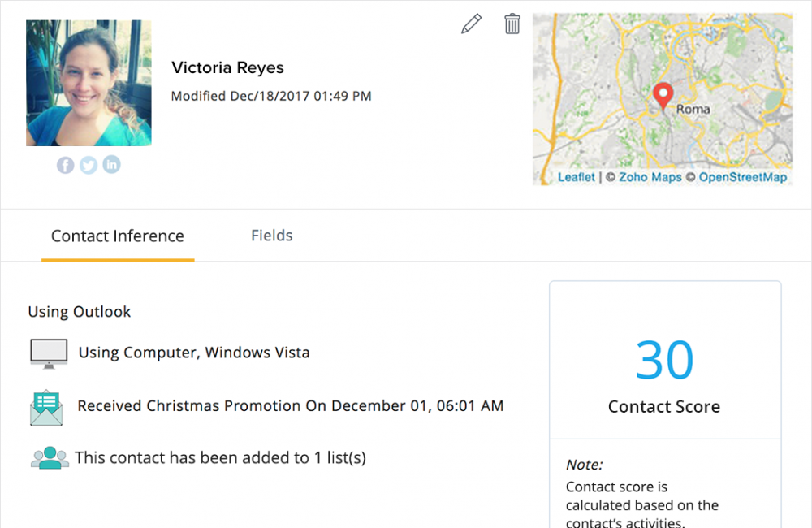Open the Zoho Maps link

click(x=650, y=177)
